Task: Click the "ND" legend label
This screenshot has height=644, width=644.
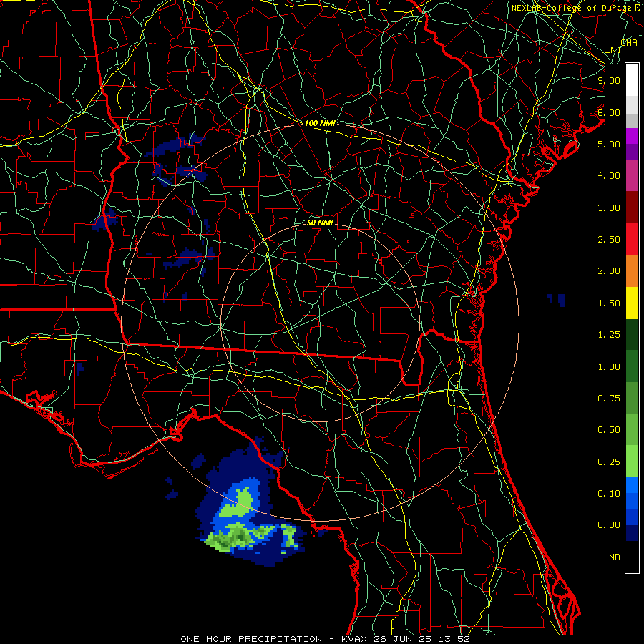Action: (x=615, y=557)
